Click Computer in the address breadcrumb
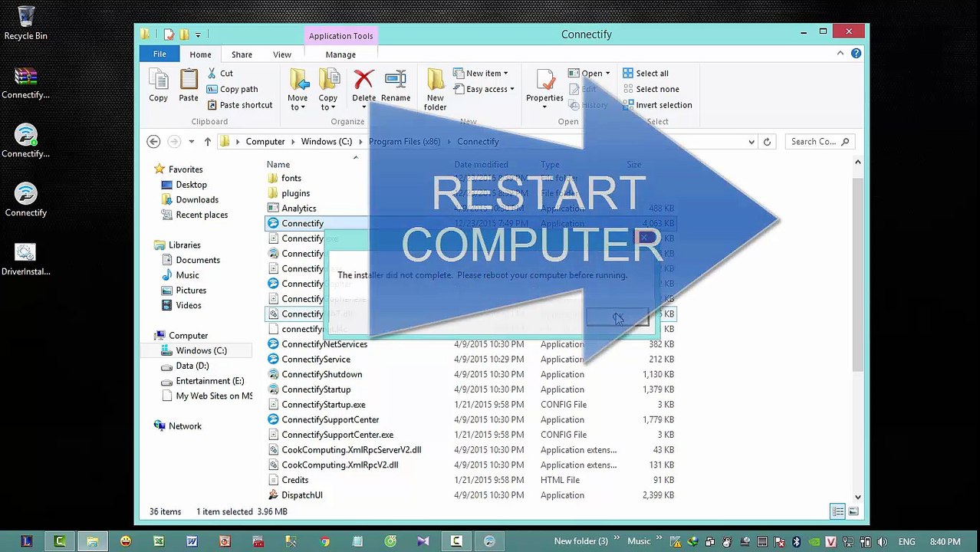The height and width of the screenshot is (552, 980). (x=265, y=142)
